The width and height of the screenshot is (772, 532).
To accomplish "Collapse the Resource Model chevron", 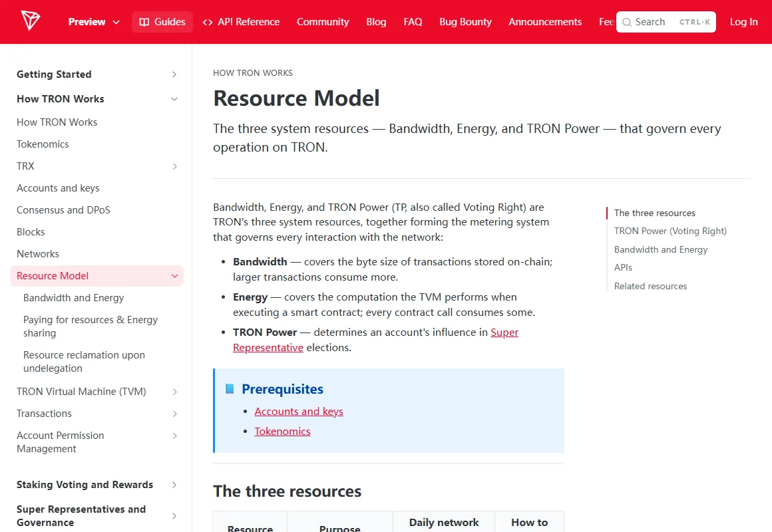I will (174, 276).
